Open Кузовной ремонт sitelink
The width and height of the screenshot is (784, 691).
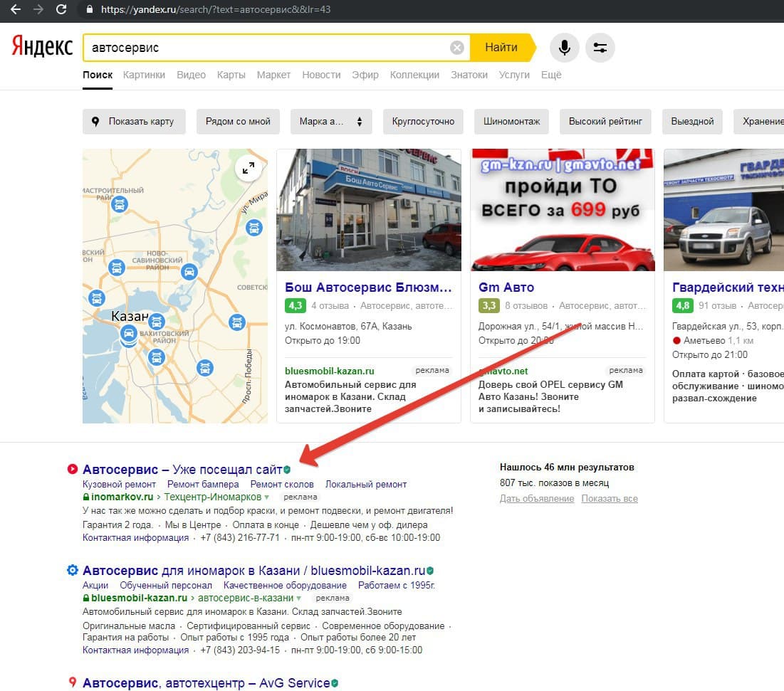pyautogui.click(x=119, y=484)
